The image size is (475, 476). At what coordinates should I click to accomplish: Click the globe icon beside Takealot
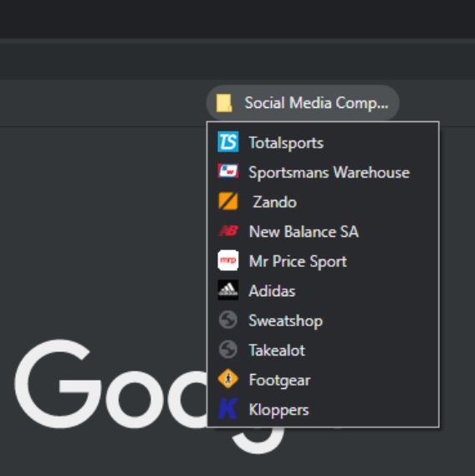coord(228,350)
